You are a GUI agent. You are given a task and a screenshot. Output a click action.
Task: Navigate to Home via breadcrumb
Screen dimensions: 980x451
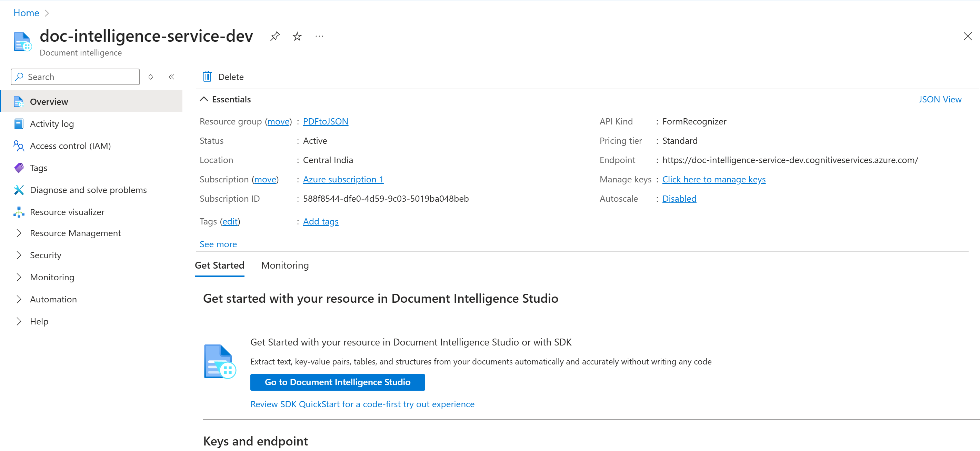point(26,12)
